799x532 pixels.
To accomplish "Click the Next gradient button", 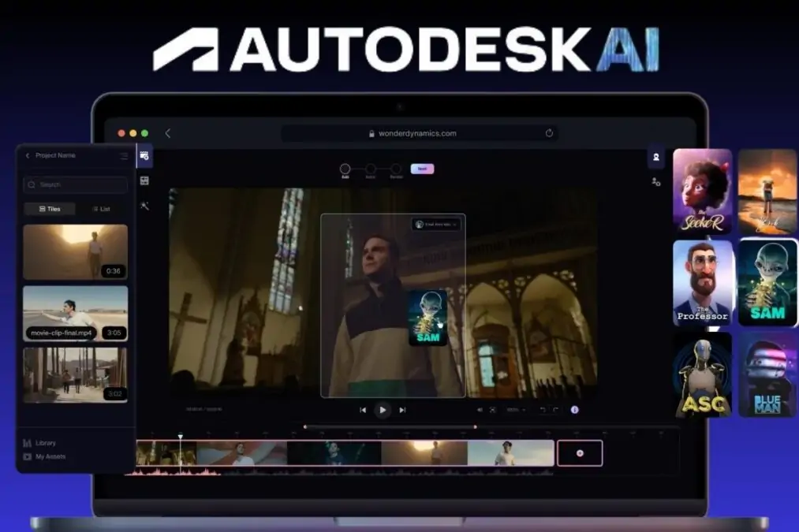I will pyautogui.click(x=423, y=169).
